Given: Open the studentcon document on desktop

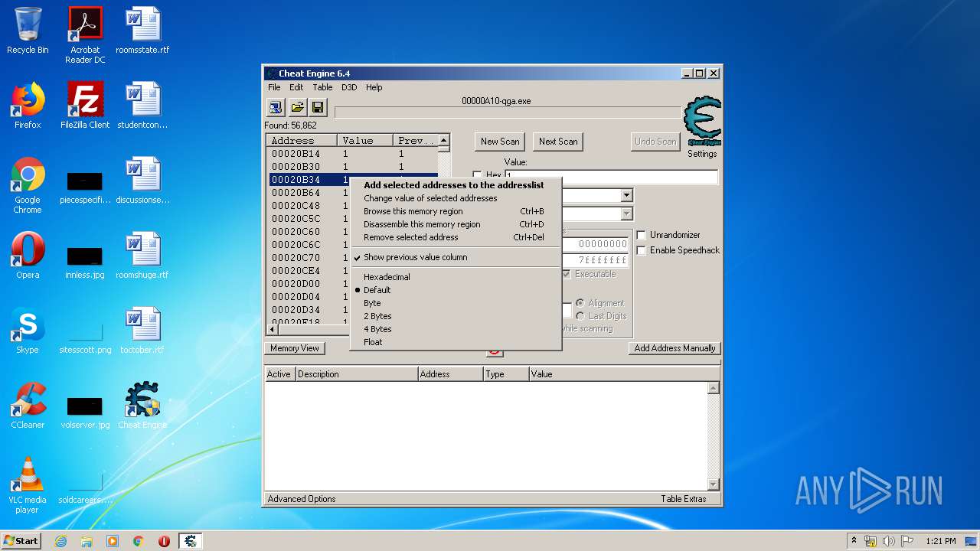Looking at the screenshot, I should click(x=142, y=106).
